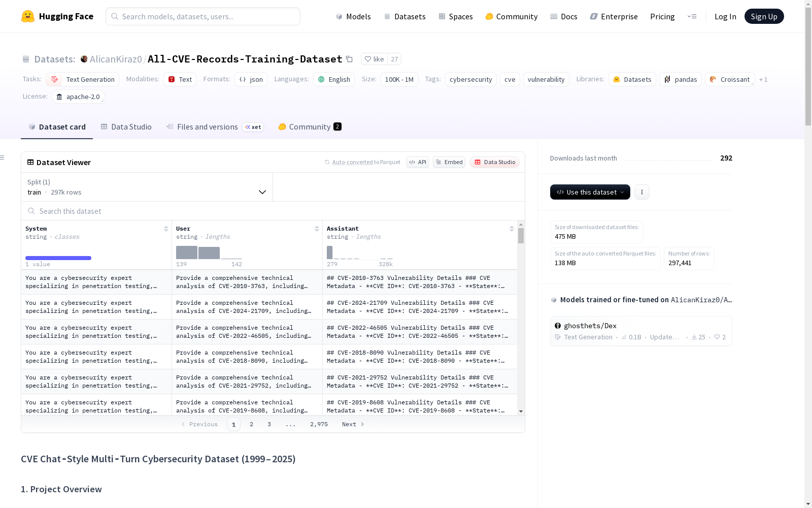Image resolution: width=812 pixels, height=508 pixels.
Task: Sort the Assistant column
Action: (x=512, y=229)
